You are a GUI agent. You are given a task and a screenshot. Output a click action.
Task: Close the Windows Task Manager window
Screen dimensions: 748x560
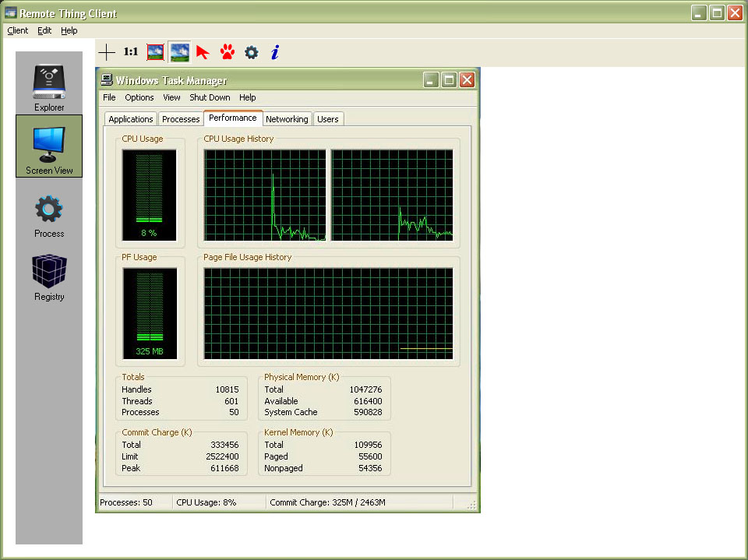click(467, 79)
